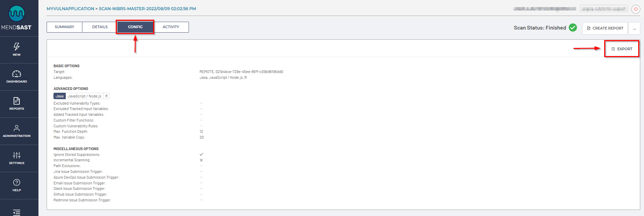Click the Create Report button
The height and width of the screenshot is (216, 644).
click(x=605, y=28)
